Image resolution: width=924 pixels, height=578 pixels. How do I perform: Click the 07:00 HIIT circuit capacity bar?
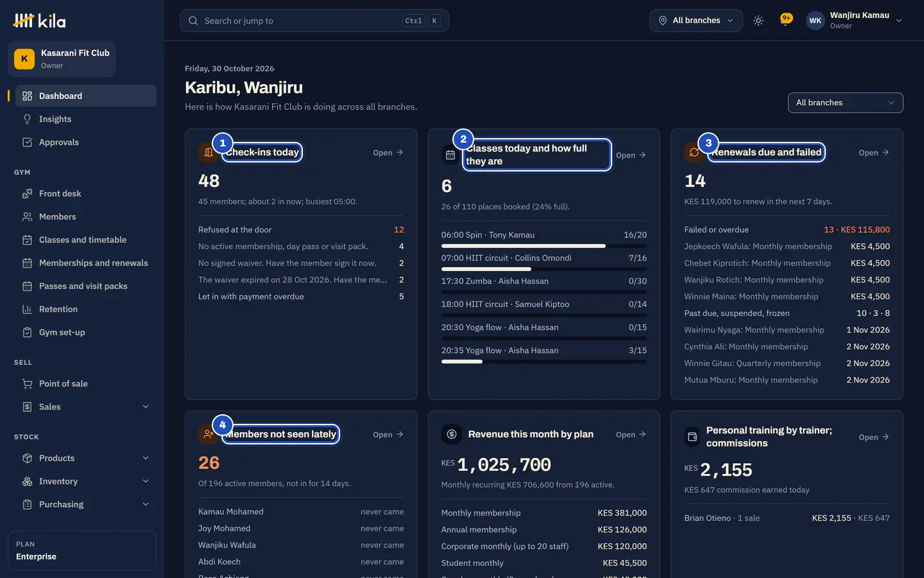click(544, 269)
